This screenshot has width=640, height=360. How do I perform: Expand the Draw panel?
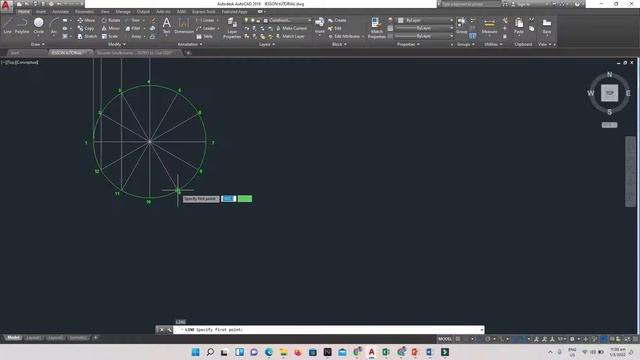pyautogui.click(x=38, y=44)
